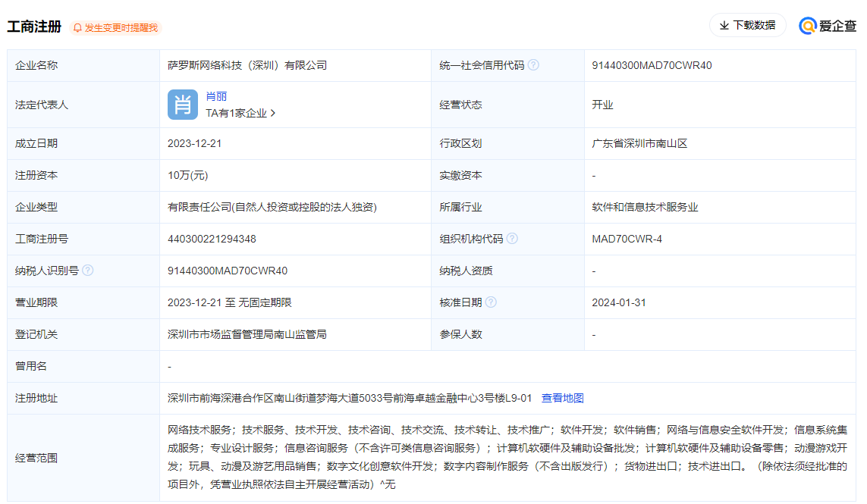Image resolution: width=867 pixels, height=504 pixels.
Task: Click help icon beside 统一社会信用代码
Action: pyautogui.click(x=533, y=65)
